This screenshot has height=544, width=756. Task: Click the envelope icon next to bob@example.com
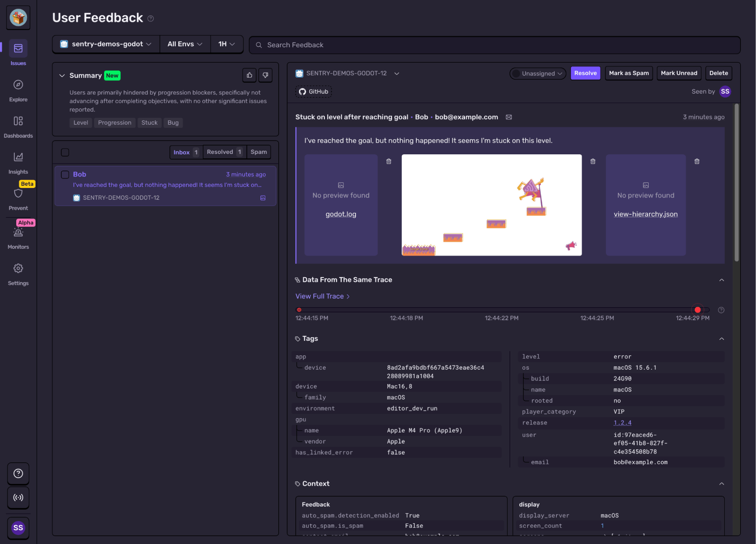click(508, 117)
